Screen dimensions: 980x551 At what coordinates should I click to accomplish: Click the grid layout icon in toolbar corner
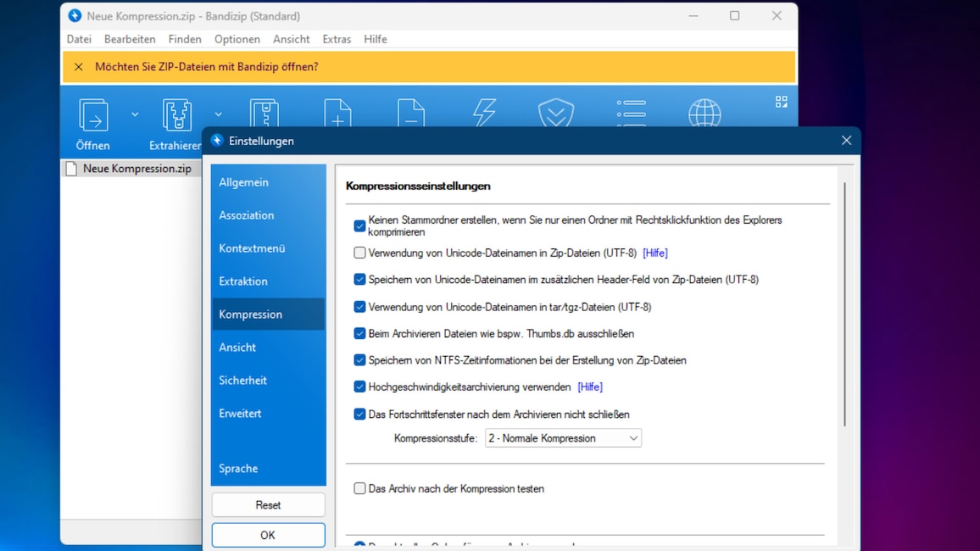point(782,102)
